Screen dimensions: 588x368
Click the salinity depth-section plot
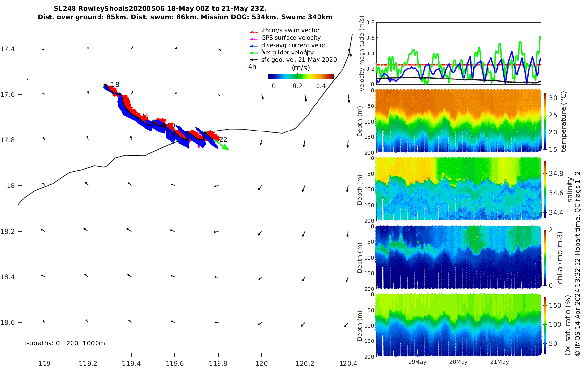[458, 188]
